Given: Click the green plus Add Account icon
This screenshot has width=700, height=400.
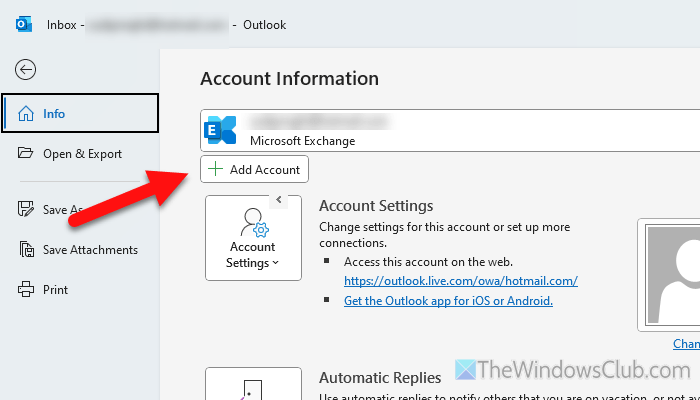Looking at the screenshot, I should point(215,170).
